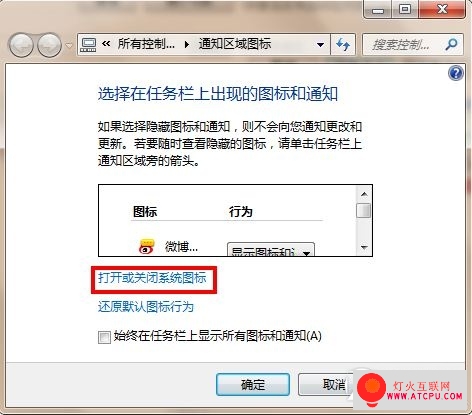Open the address bar history dropdown

pos(320,45)
